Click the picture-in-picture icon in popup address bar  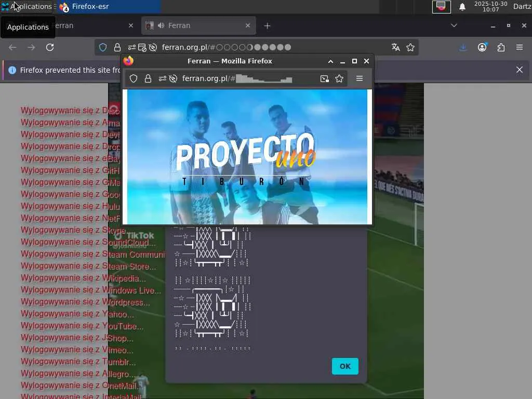point(325,79)
